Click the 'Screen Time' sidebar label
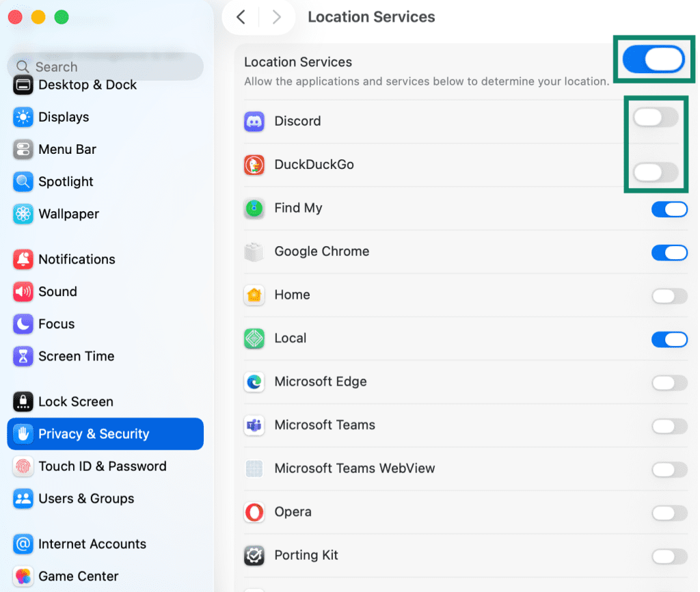This screenshot has height=592, width=700. tap(77, 356)
